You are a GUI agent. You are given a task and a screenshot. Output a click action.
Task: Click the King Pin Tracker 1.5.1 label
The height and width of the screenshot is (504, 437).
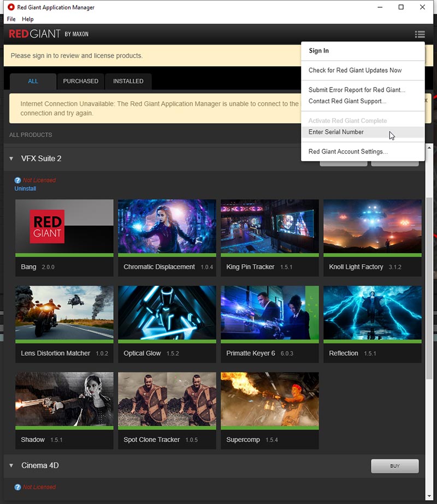pos(259,267)
